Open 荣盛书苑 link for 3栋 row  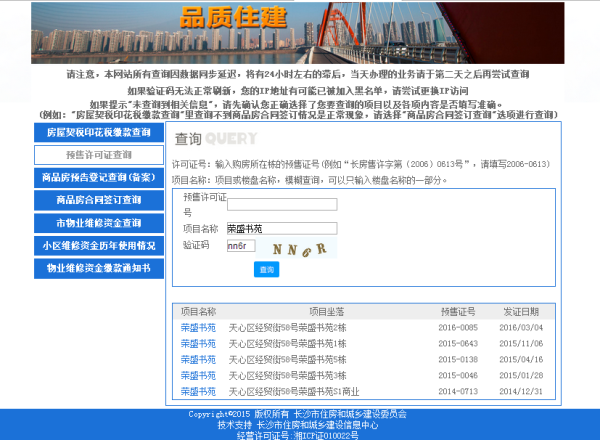tap(198, 375)
